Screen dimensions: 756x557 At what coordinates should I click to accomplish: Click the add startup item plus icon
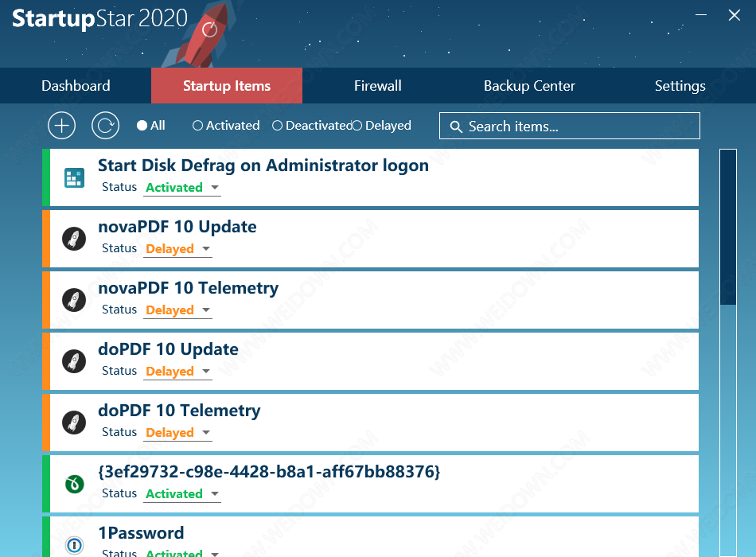[61, 126]
